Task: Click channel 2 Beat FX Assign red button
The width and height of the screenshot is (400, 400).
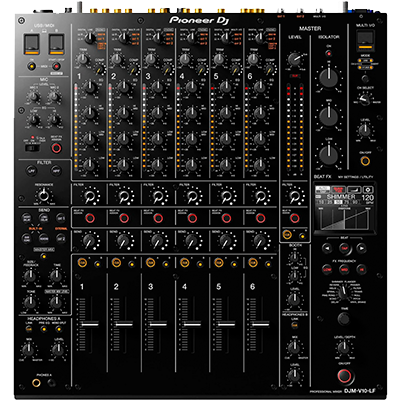Action: pyautogui.click(x=124, y=218)
